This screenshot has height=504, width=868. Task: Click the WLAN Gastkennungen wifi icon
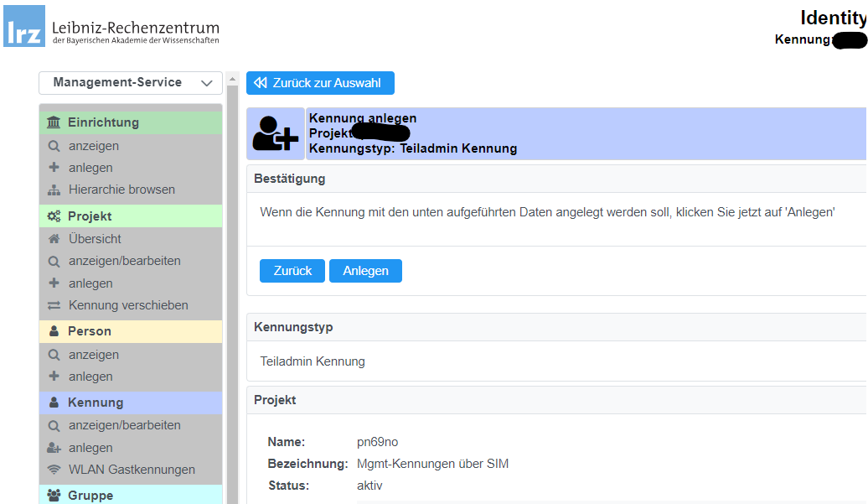tap(54, 470)
